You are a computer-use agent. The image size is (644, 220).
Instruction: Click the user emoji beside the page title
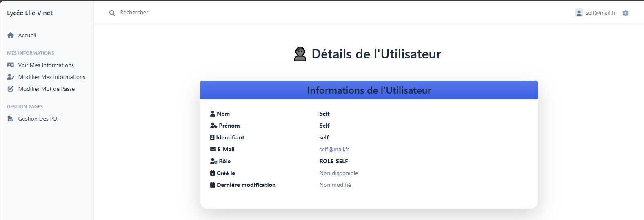pyautogui.click(x=300, y=54)
